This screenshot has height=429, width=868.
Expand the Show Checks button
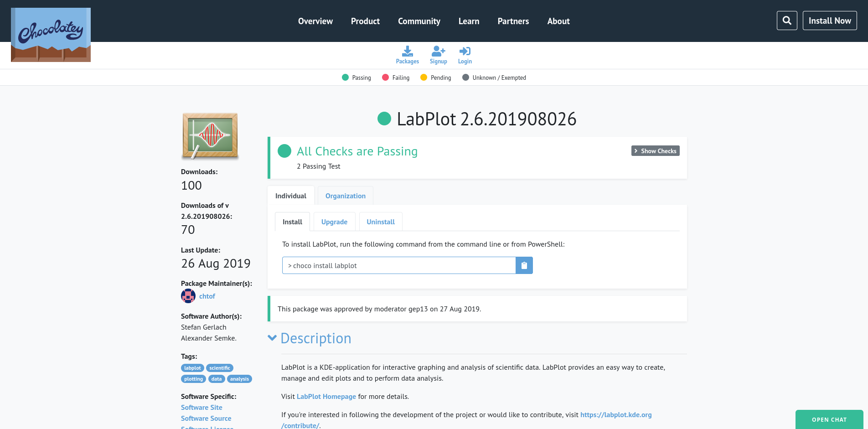pos(655,151)
